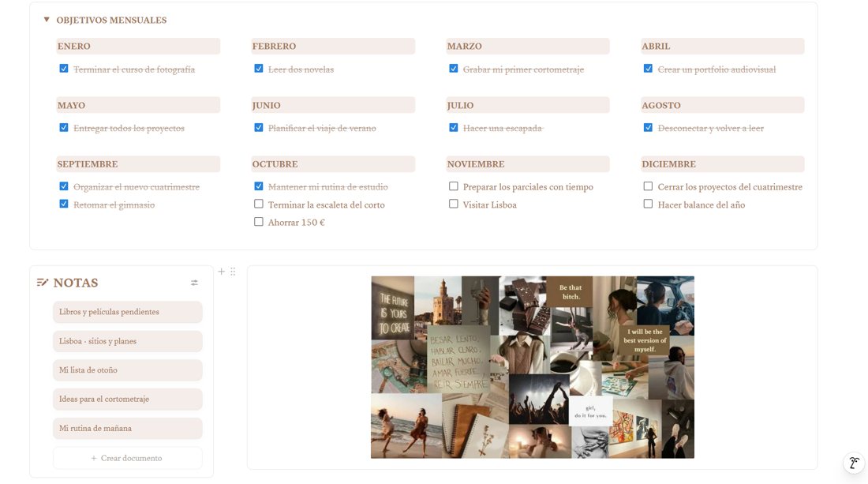The width and height of the screenshot is (868, 484).
Task: Click the six-dot drag handle icon
Action: [233, 272]
